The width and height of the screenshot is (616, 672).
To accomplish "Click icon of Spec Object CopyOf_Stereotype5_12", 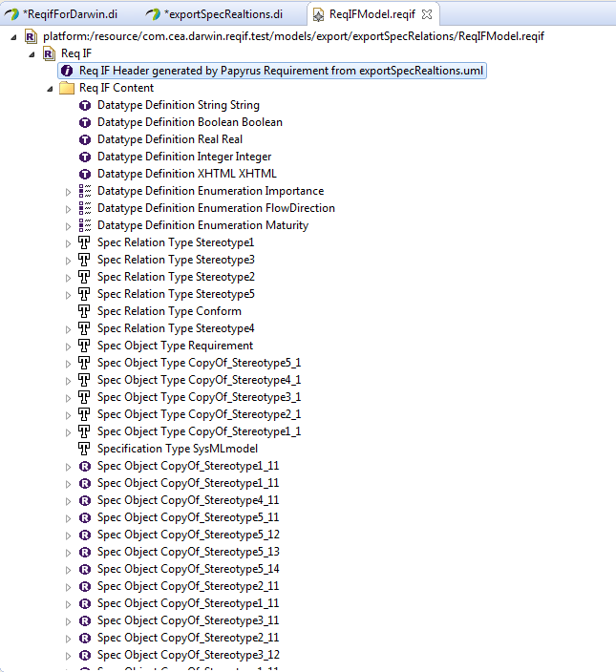I will [x=85, y=535].
